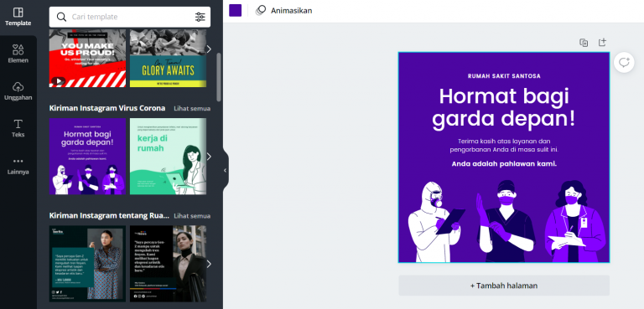644x309 pixels.
Task: Select the black News quote template
Action: click(168, 264)
